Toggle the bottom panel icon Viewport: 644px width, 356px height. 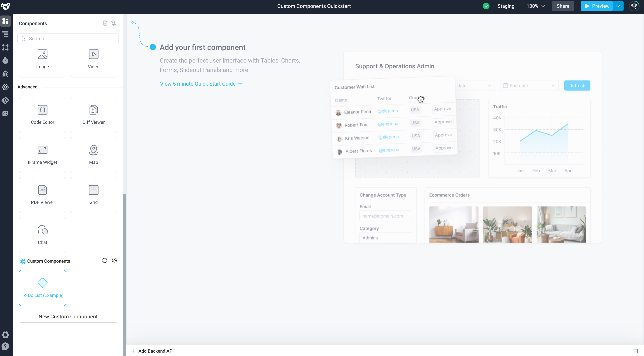click(x=635, y=351)
